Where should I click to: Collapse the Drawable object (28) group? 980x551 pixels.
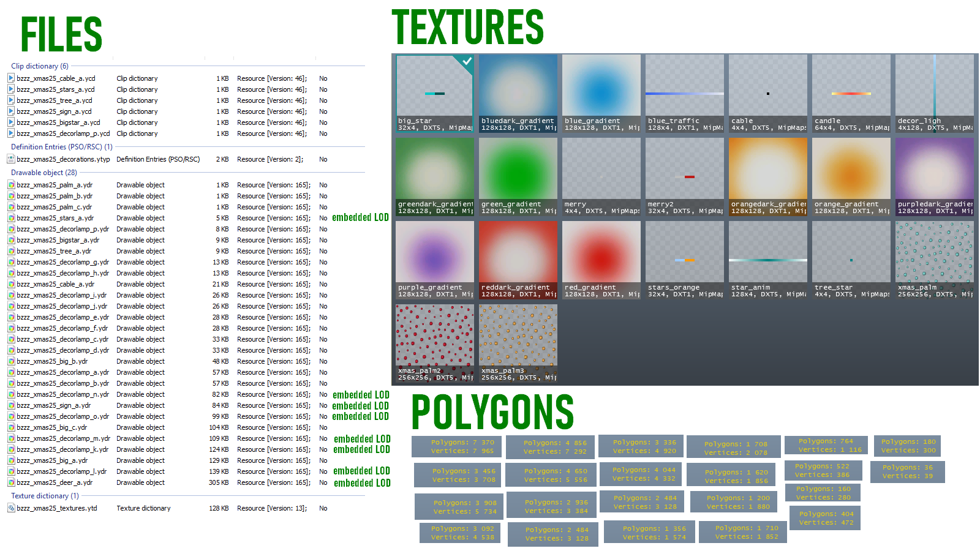[x=44, y=173]
